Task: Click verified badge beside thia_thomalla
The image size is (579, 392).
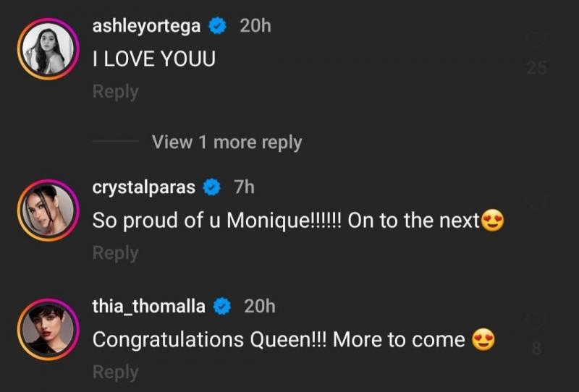Action: click(222, 307)
